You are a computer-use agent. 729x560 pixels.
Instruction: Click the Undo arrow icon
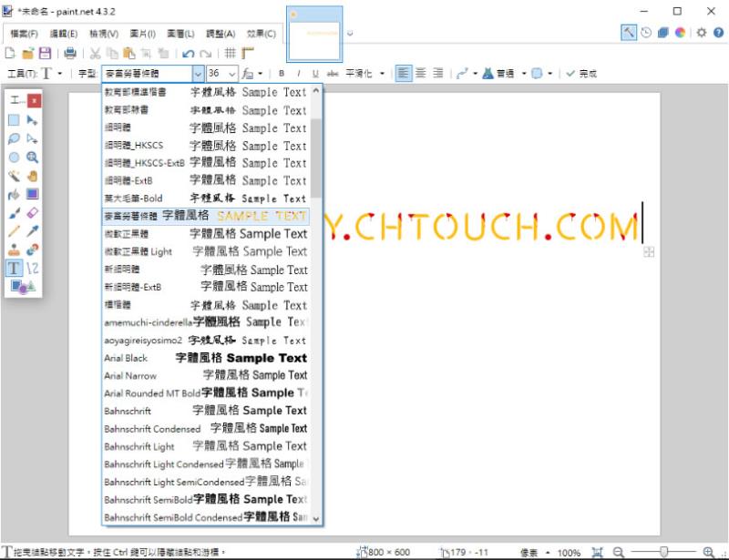[x=189, y=54]
